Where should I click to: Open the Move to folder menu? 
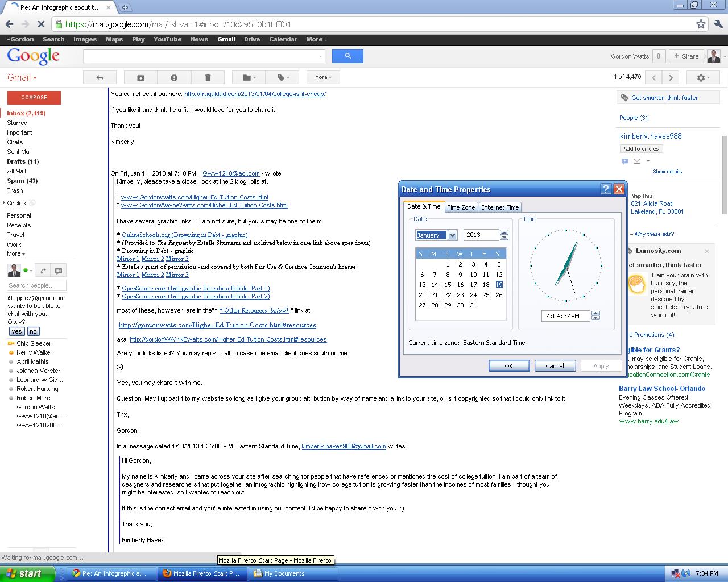coord(249,77)
